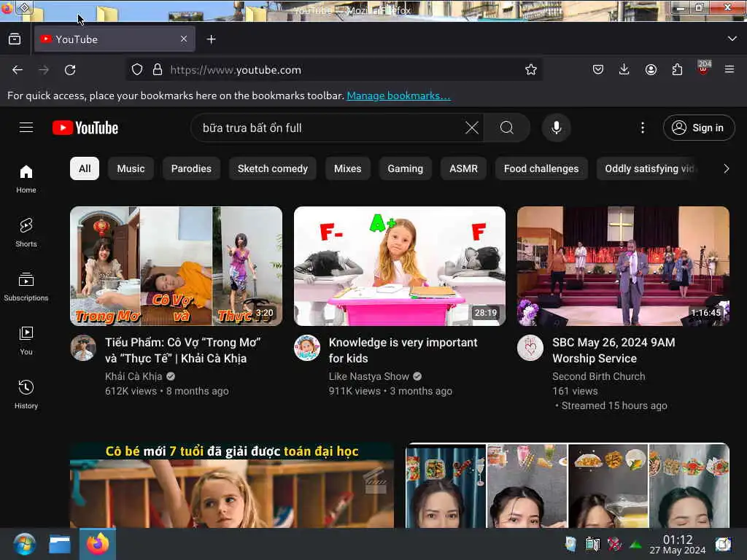This screenshot has height=560, width=747.
Task: Expand the list all tabs chevron
Action: (x=732, y=39)
